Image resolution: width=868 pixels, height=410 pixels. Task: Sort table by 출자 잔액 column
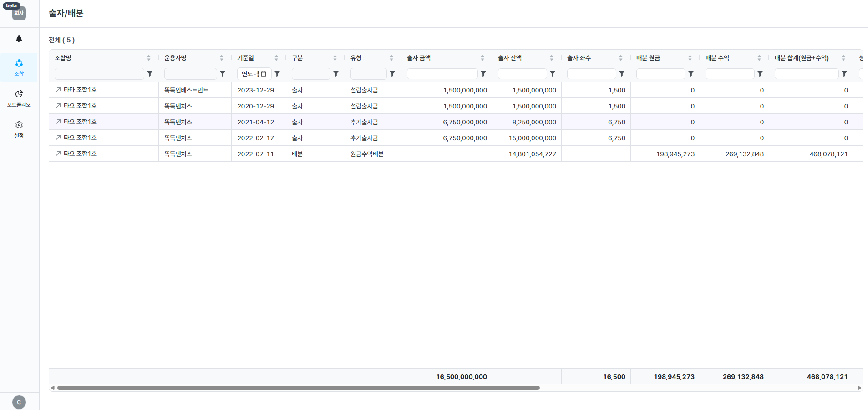[551, 58]
